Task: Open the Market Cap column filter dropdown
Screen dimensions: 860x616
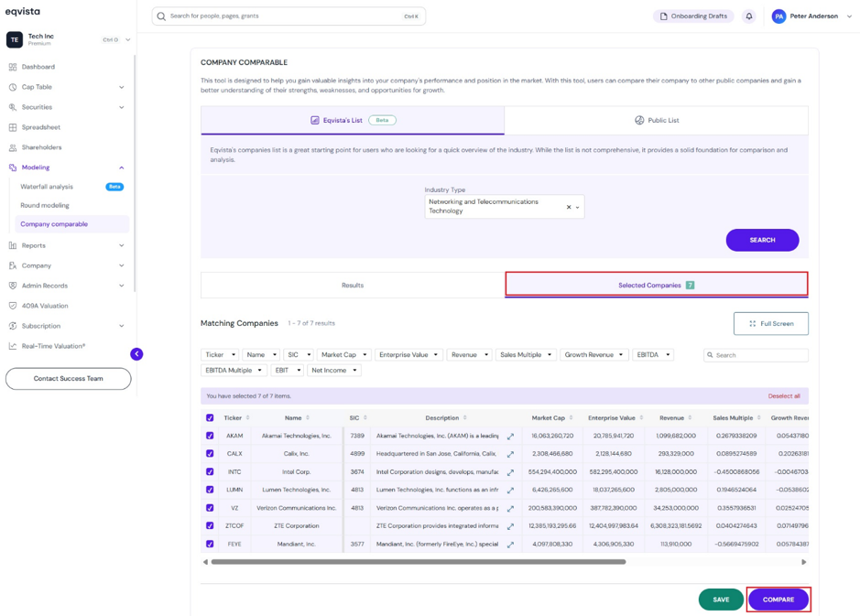Action: pos(343,354)
